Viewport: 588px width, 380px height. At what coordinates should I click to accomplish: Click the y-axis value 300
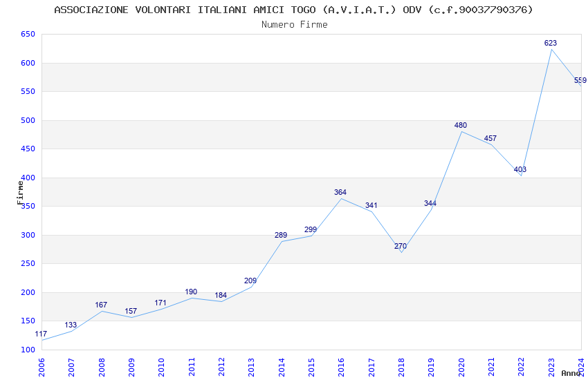(28, 235)
